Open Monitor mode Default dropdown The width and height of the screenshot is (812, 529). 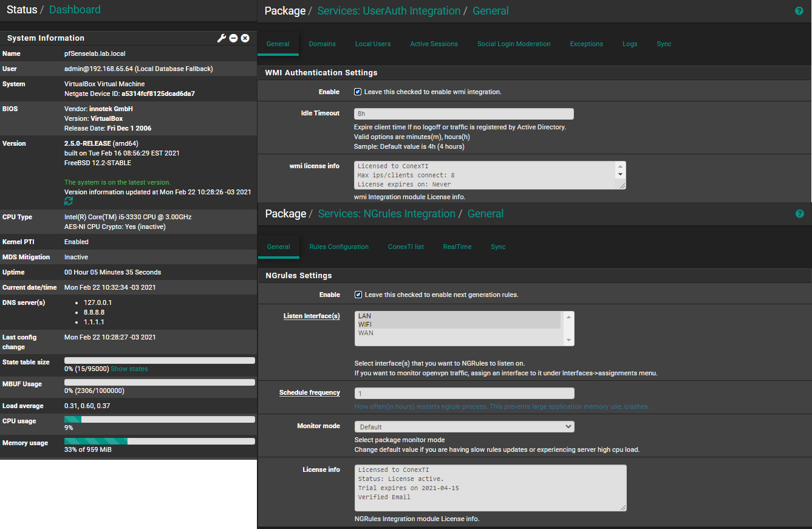coord(465,426)
